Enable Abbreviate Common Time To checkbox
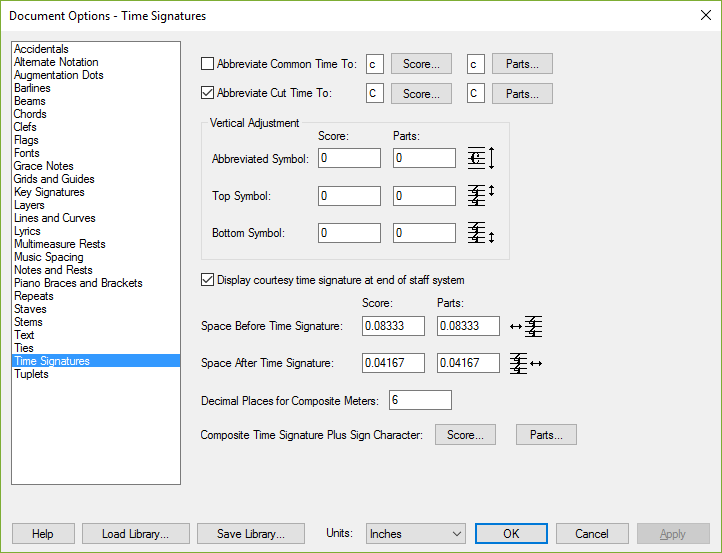 click(207, 64)
